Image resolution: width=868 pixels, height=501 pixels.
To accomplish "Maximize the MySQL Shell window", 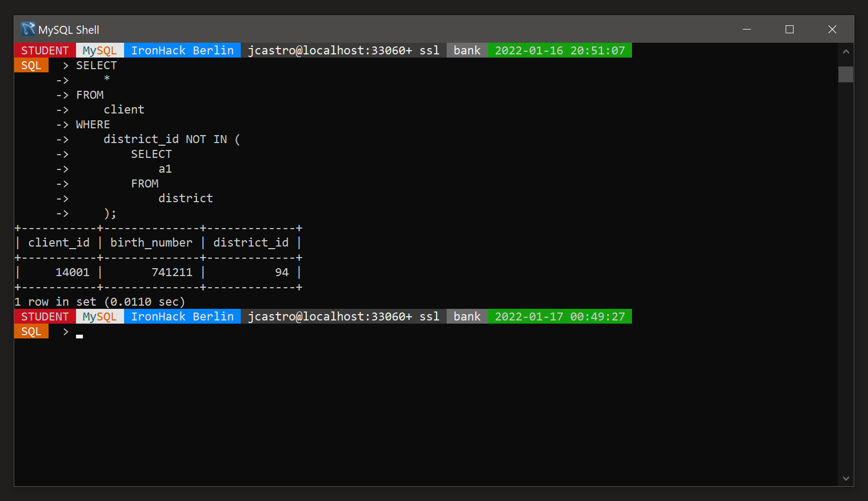I will click(789, 30).
